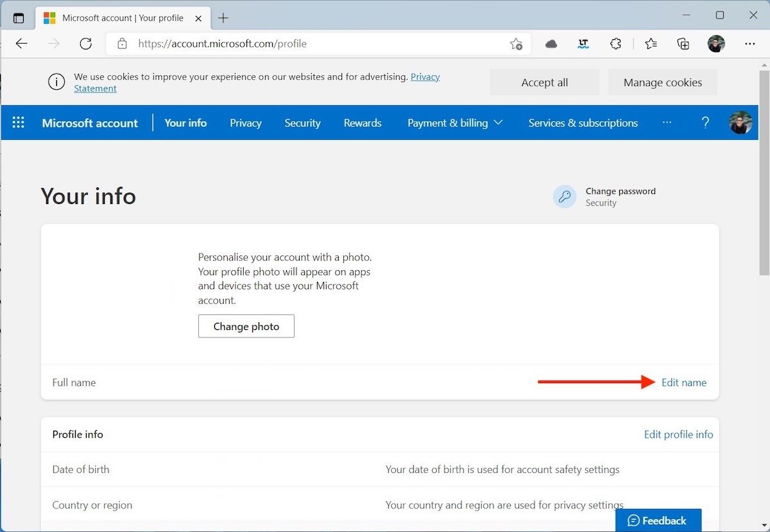Screen dimensions: 770x532
Task: Toggle the site permissions lock icon
Action: click(x=122, y=44)
